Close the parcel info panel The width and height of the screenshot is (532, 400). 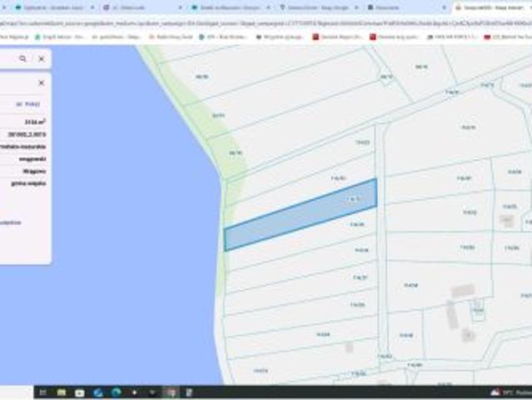click(41, 83)
